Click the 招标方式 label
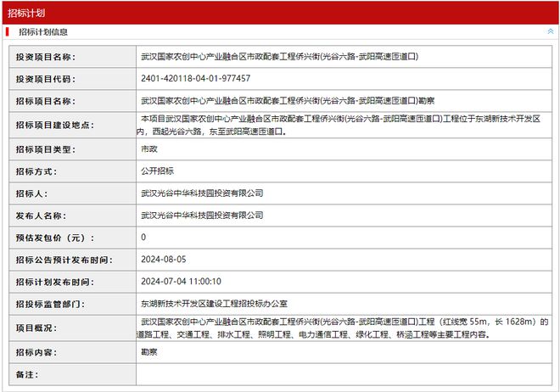This screenshot has width=560, height=392. click(36, 171)
